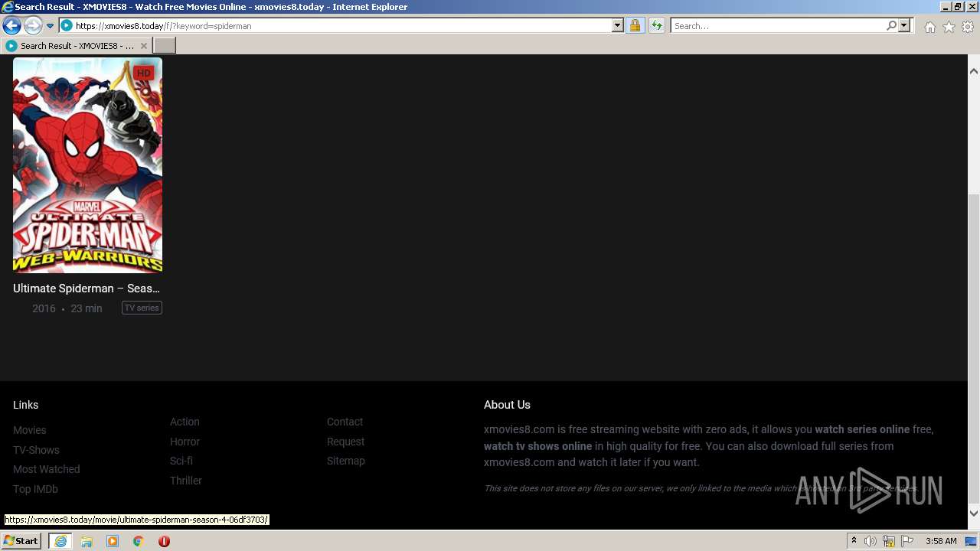Open the Thriller genre link
Viewport: 980px width, 551px height.
[x=186, y=481]
